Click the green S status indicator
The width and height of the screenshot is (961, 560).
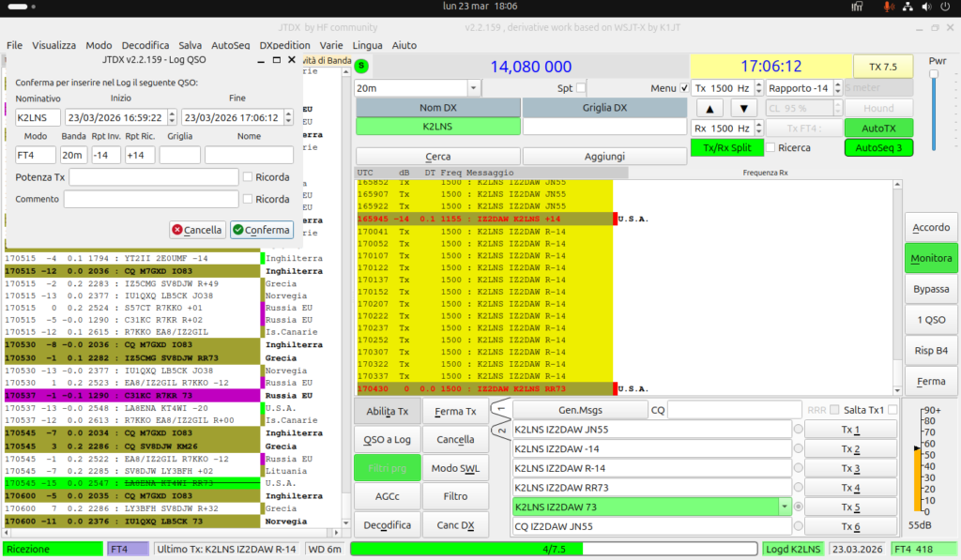361,66
